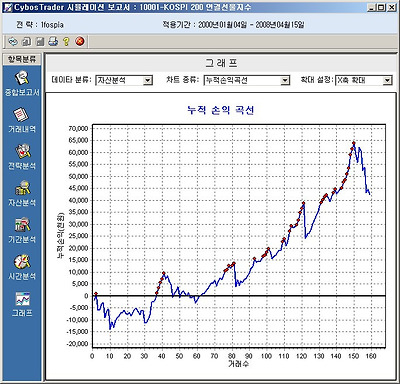Click the 그 래 프 panel heading
Image resolution: width=400 pixels, height=384 pixels.
tap(221, 63)
